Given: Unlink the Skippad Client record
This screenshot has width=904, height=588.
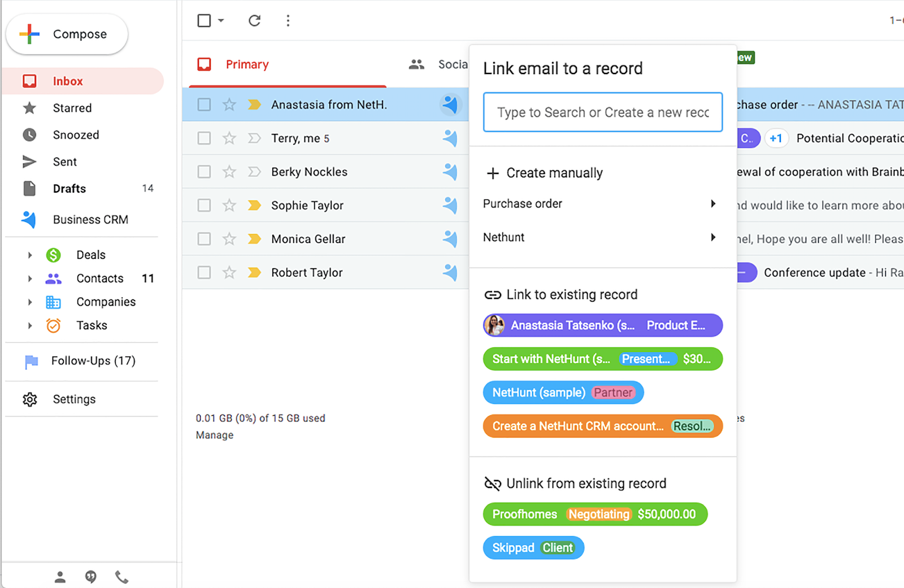Looking at the screenshot, I should 533,548.
